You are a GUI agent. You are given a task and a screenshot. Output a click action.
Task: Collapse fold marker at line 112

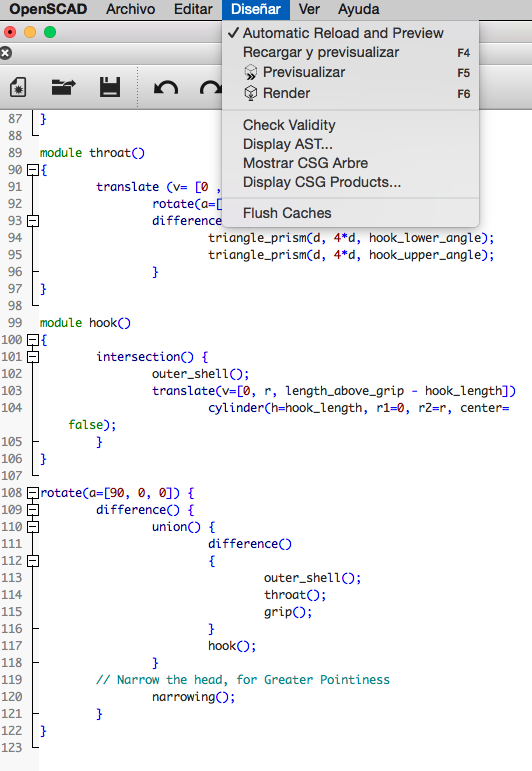point(33,561)
